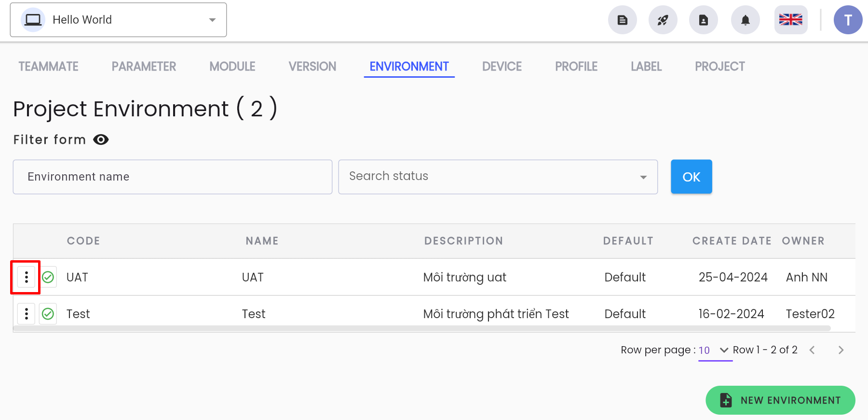Viewport: 868px width, 420px height.
Task: Open the rows per page dropdown
Action: click(x=715, y=350)
